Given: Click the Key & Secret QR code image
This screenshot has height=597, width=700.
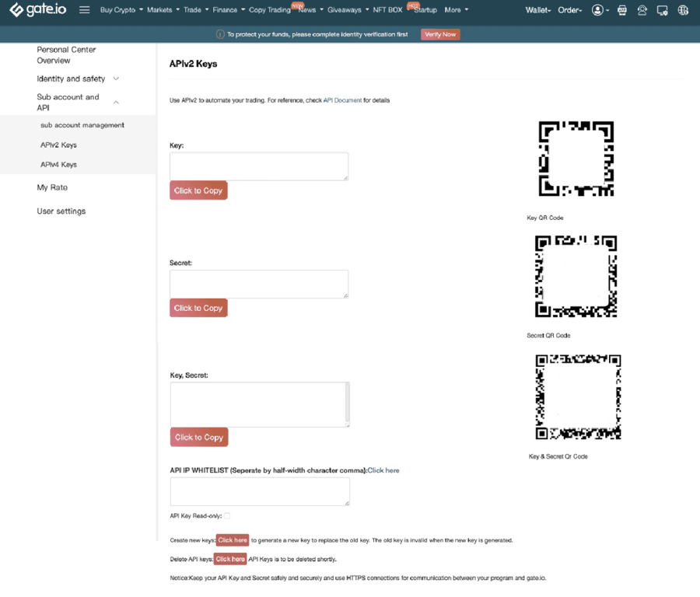Looking at the screenshot, I should coord(578,396).
